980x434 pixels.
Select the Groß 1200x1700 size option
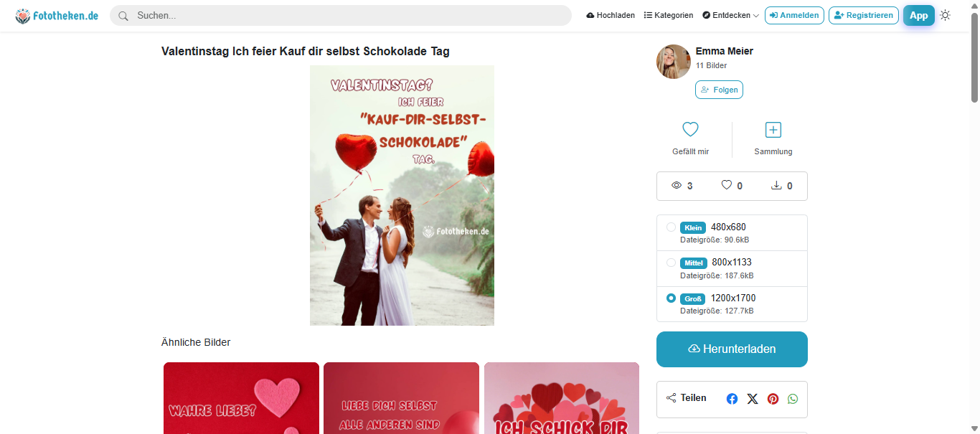click(732, 304)
